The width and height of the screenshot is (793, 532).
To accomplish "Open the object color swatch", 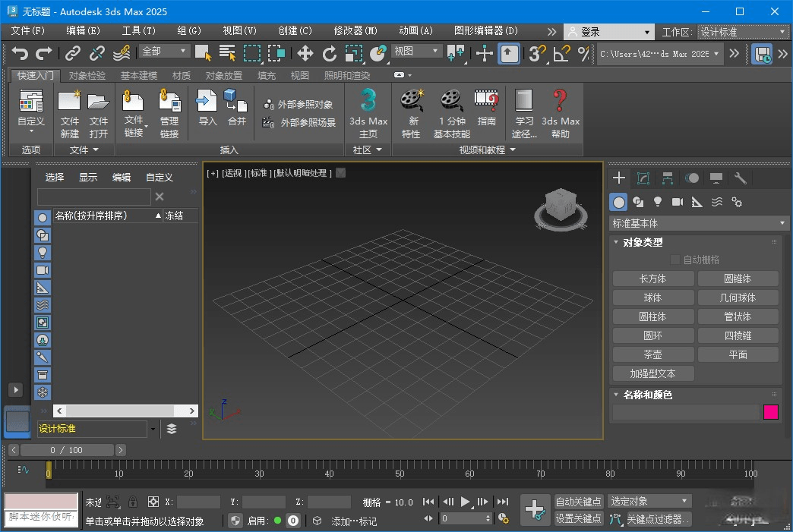I will point(772,412).
